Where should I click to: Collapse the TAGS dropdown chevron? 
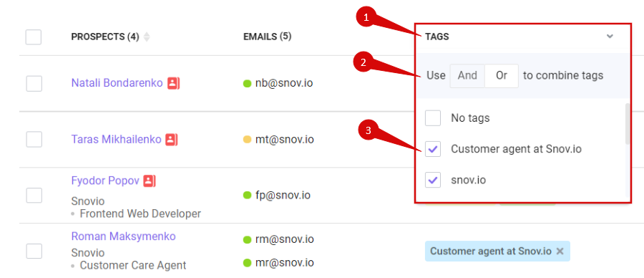[x=610, y=37]
